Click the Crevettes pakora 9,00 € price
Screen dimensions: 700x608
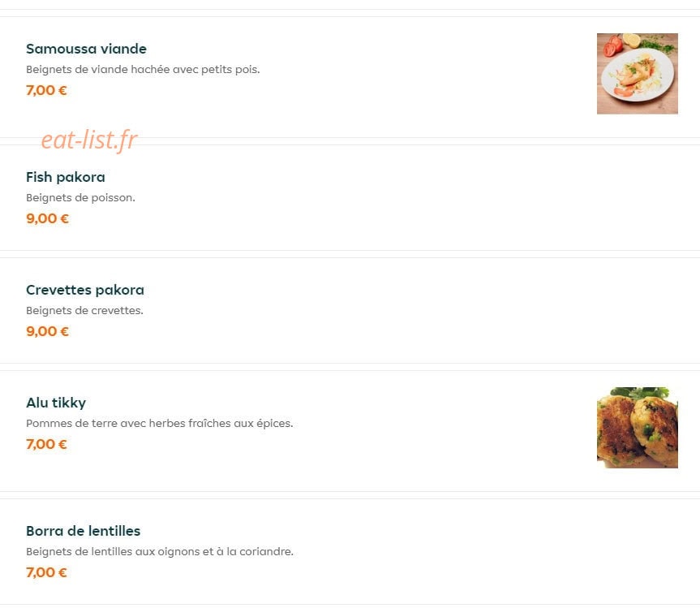tap(47, 331)
